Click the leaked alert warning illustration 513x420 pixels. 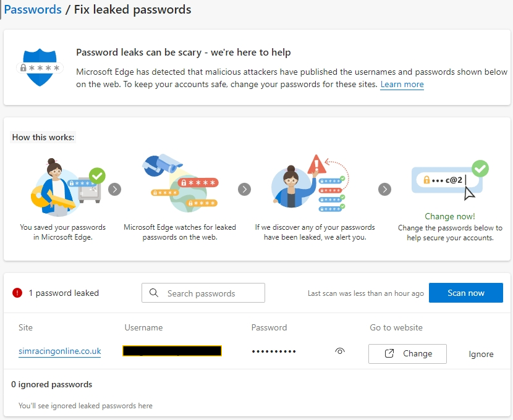310,183
